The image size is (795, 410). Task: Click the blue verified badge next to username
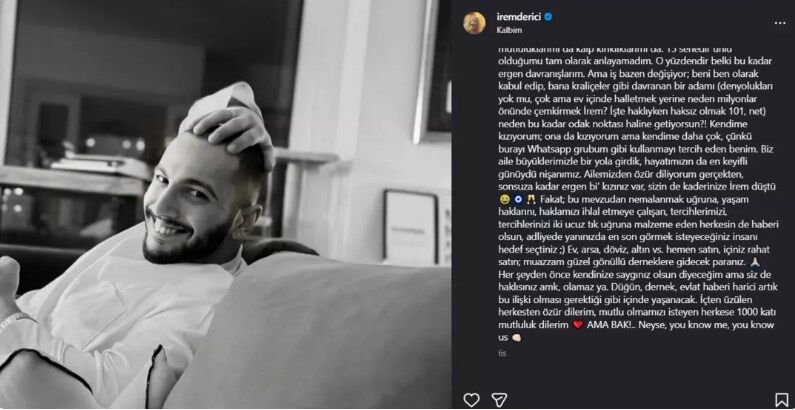[548, 17]
